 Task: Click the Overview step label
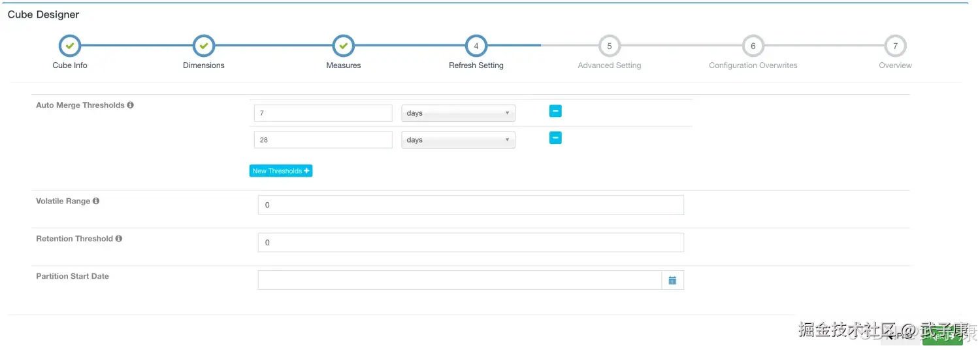(895, 65)
